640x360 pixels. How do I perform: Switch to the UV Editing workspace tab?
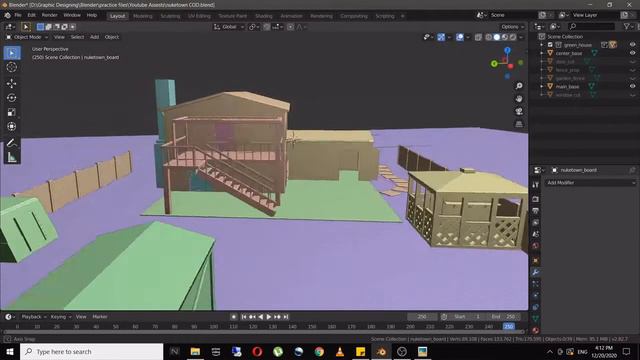point(199,16)
